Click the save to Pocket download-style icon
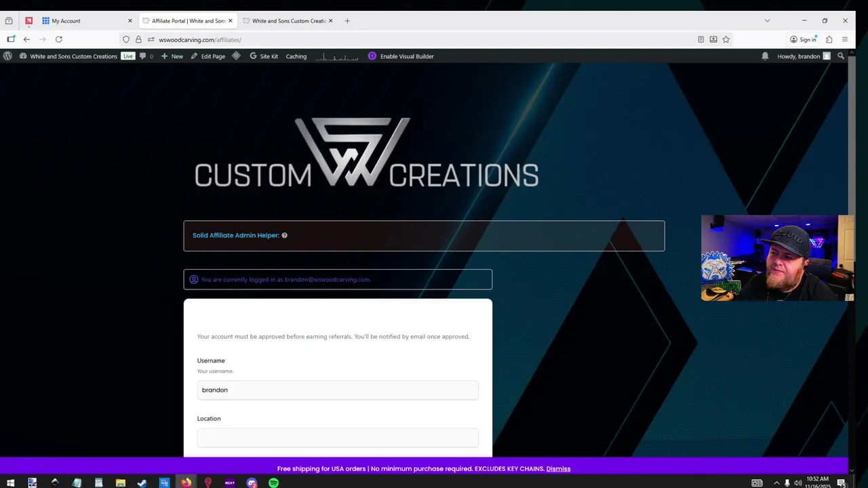 pyautogui.click(x=713, y=39)
